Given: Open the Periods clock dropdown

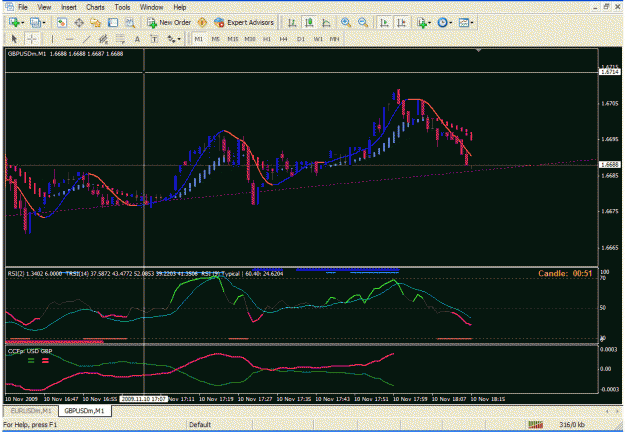Looking at the screenshot, I should tap(444, 23).
